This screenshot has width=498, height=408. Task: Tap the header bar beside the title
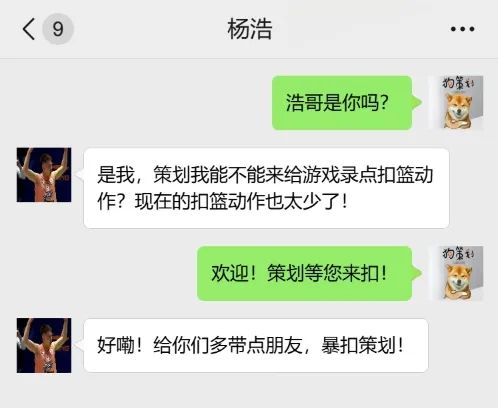point(360,29)
